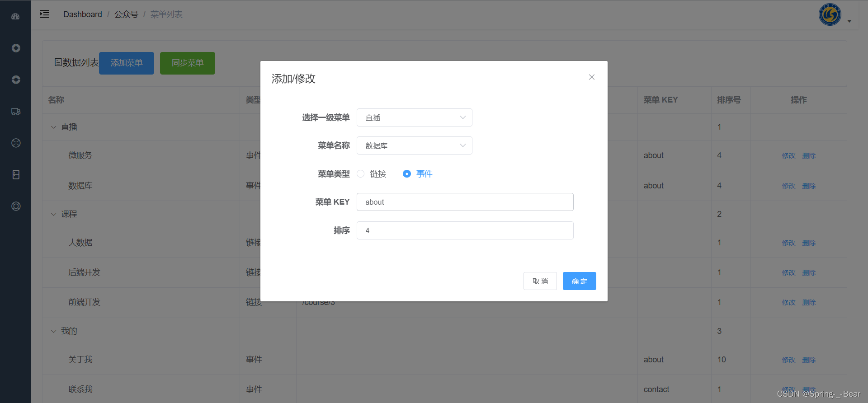Select the 链接 radio button
Image resolution: width=868 pixels, height=403 pixels.
tap(361, 174)
